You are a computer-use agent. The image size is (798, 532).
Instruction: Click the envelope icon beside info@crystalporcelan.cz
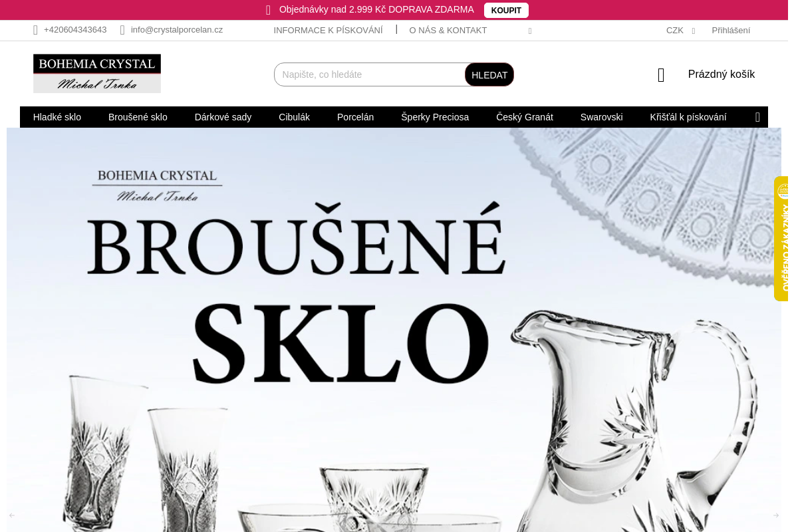(x=122, y=30)
